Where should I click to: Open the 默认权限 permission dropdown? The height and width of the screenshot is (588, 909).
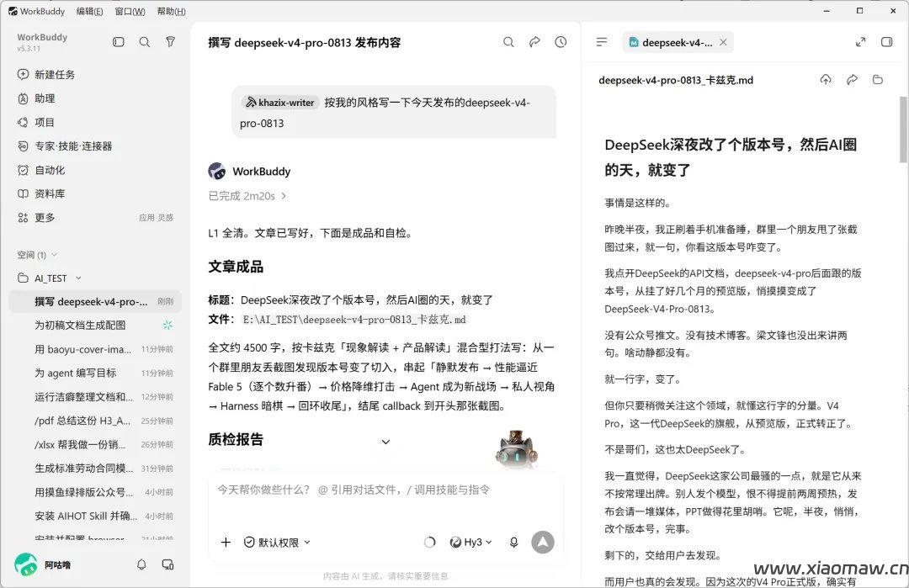(277, 543)
